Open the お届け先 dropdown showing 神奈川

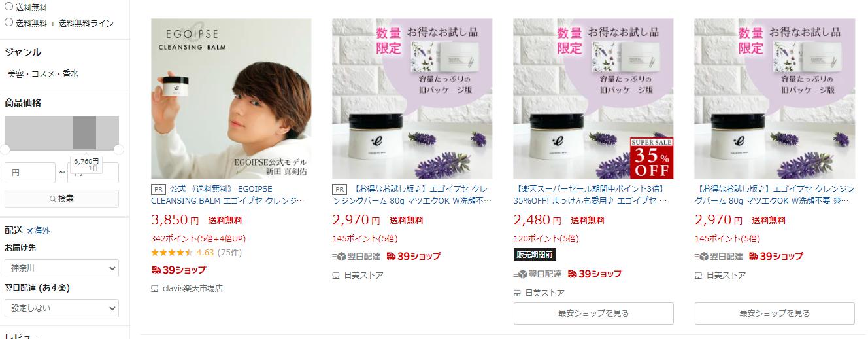coord(61,268)
